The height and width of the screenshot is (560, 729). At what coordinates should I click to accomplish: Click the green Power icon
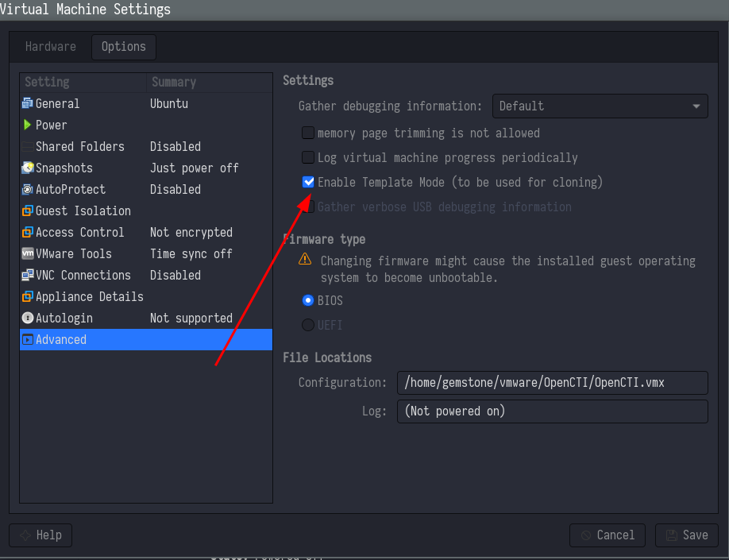click(x=28, y=125)
